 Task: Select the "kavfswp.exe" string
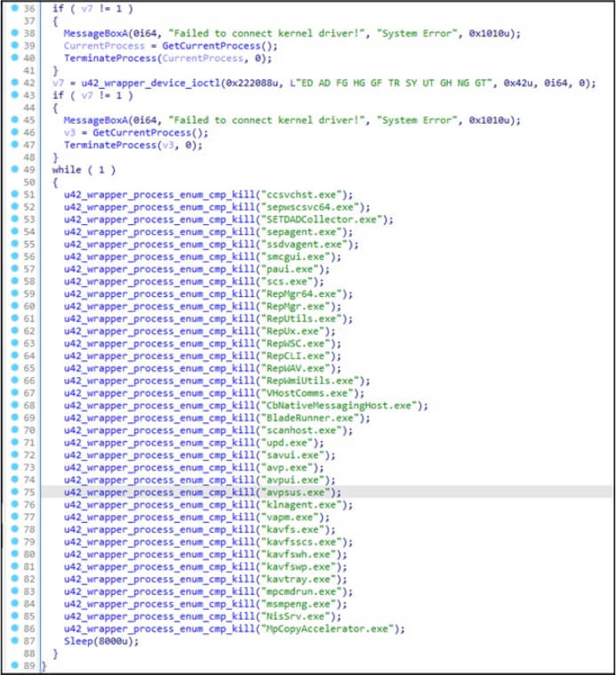pos(298,567)
